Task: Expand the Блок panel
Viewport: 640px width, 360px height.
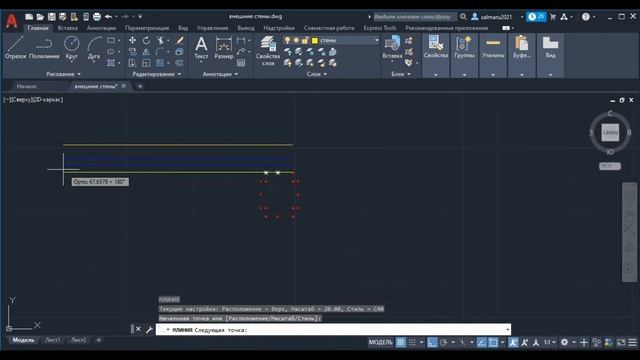Action: pos(401,74)
